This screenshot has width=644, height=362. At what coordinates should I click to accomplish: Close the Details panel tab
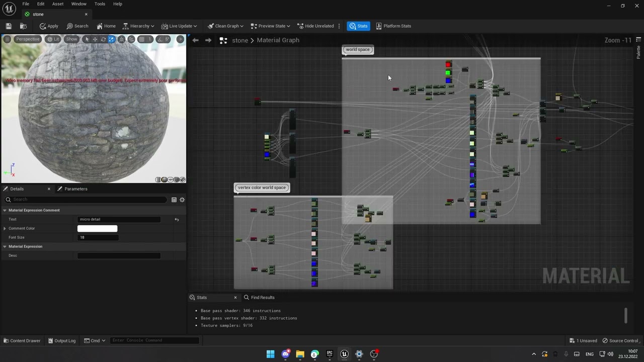click(x=49, y=189)
